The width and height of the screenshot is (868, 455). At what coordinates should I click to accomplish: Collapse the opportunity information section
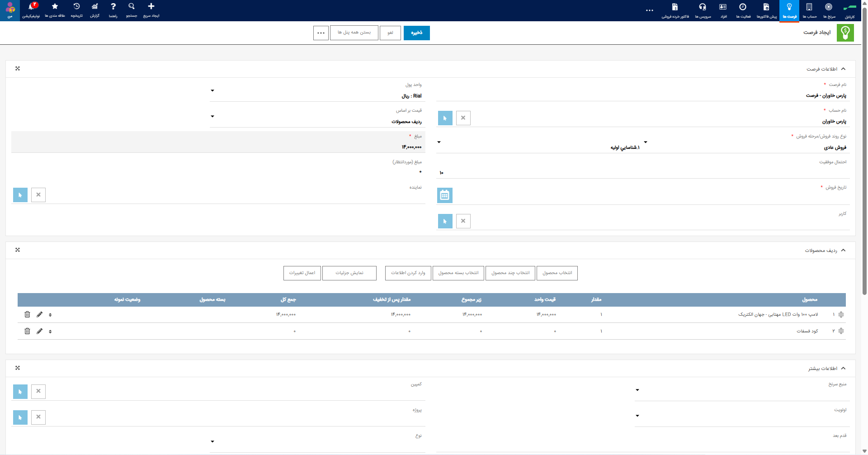844,69
